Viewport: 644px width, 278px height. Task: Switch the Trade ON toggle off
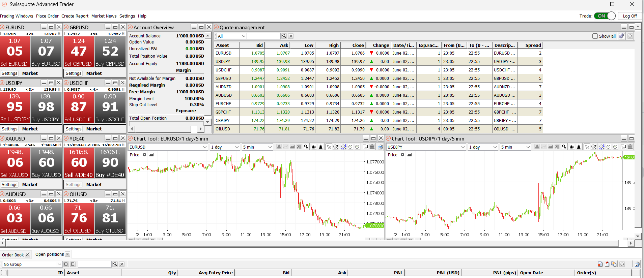pyautogui.click(x=605, y=16)
